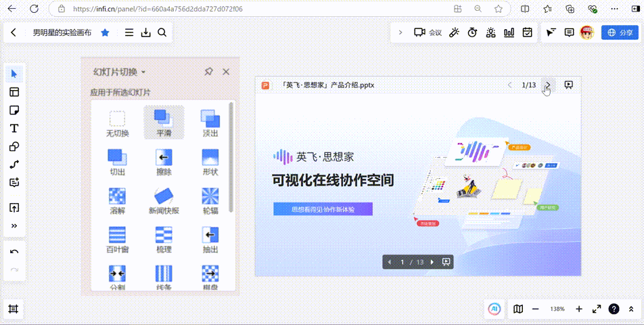Click the magic wand icon
Viewport: 644px width, 325px height.
(454, 33)
